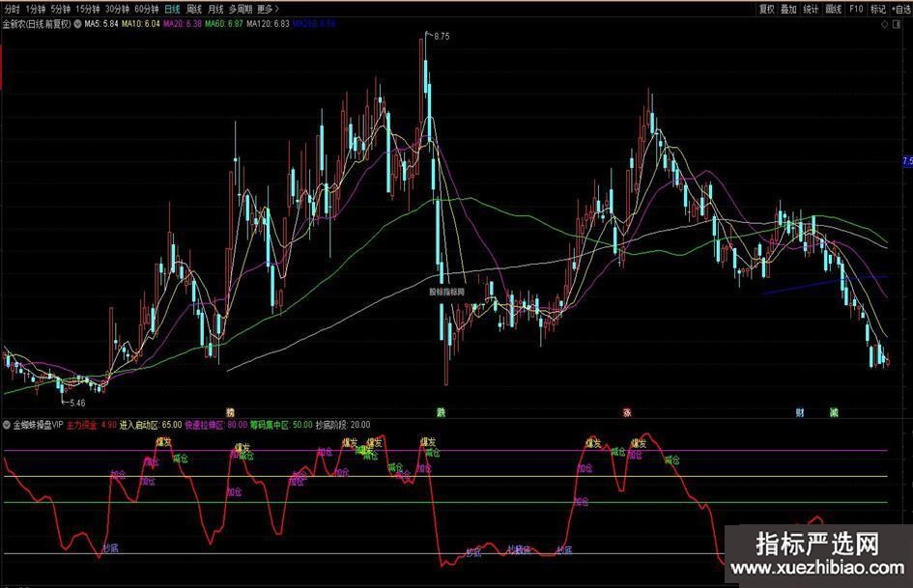Click the 快速拉伸区: 80.00 label
The height and width of the screenshot is (588, 913).
(216, 425)
